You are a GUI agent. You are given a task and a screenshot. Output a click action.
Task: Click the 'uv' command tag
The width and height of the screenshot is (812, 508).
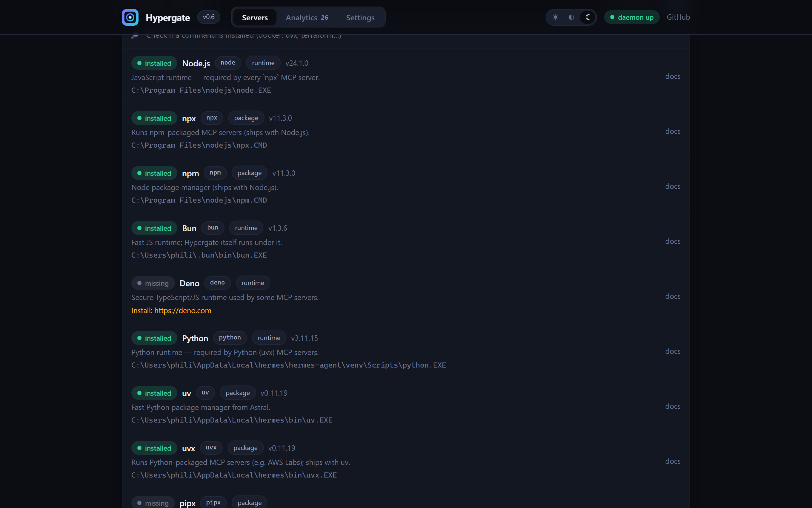[205, 393]
